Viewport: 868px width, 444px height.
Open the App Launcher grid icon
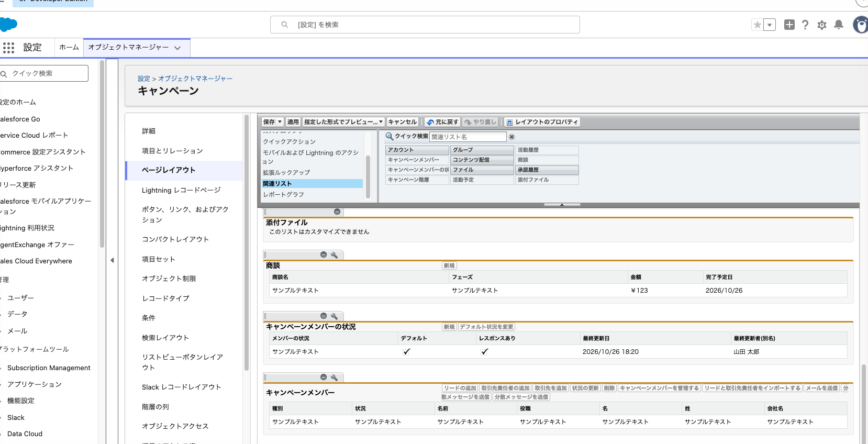(x=8, y=48)
